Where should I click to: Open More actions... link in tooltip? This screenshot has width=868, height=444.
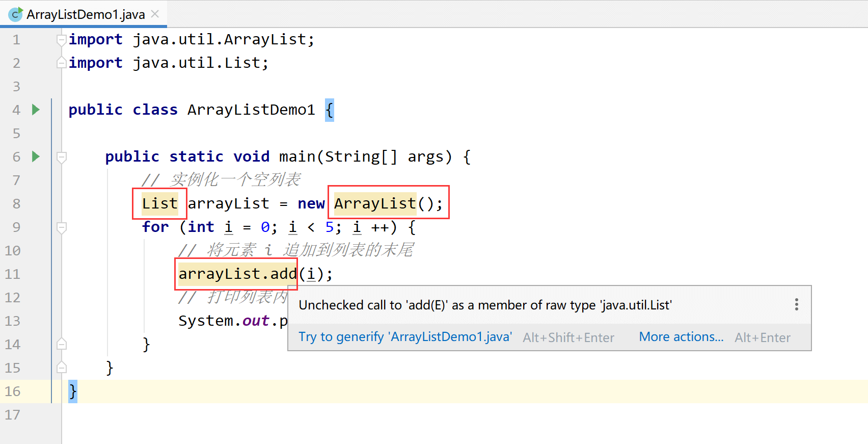(681, 337)
